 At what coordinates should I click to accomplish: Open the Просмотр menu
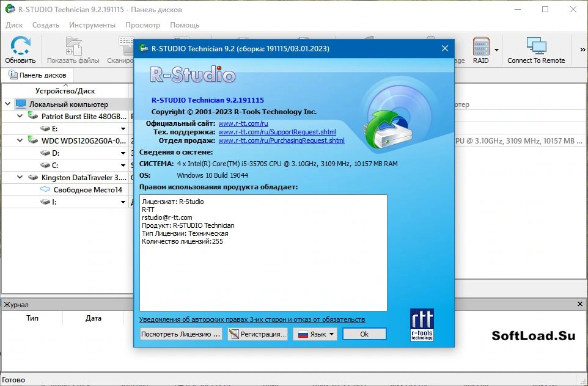point(142,25)
